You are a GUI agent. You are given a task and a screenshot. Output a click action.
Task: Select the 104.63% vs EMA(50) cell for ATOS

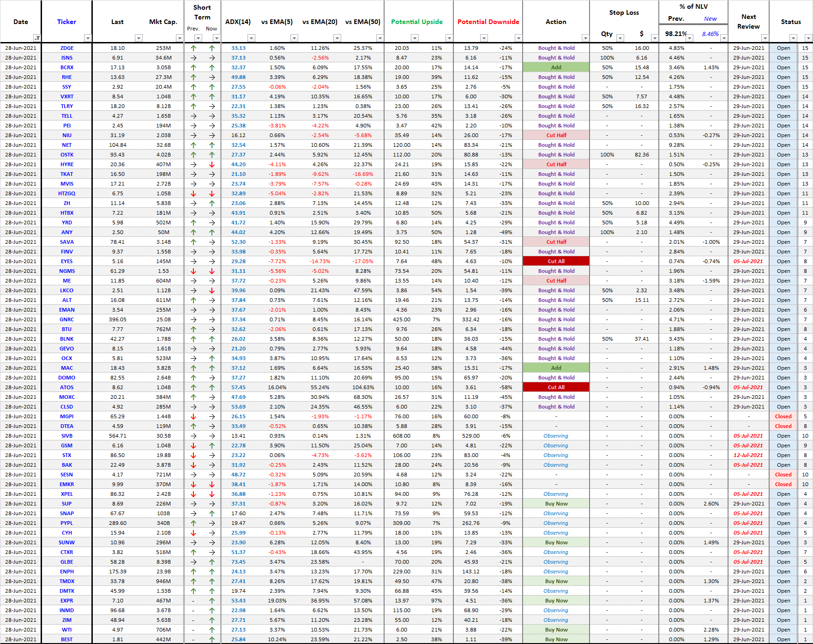point(363,387)
